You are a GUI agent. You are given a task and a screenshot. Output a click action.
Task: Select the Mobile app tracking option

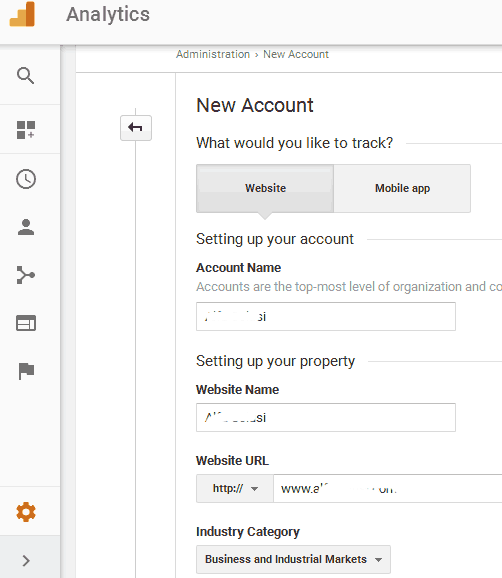point(402,188)
